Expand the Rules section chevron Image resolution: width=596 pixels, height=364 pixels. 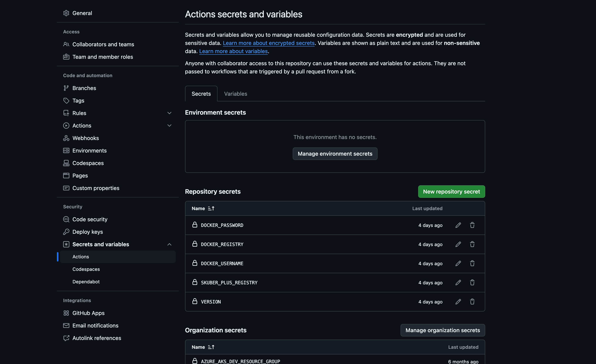click(169, 113)
